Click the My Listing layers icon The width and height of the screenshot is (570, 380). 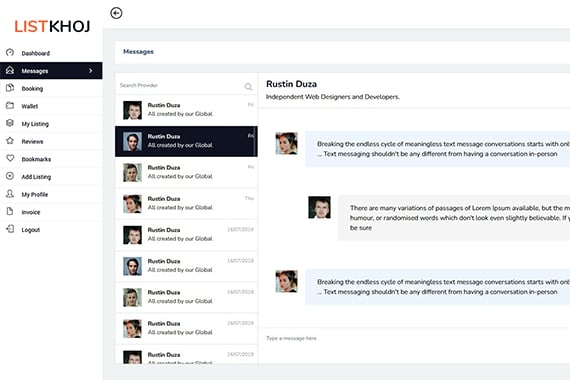[10, 123]
